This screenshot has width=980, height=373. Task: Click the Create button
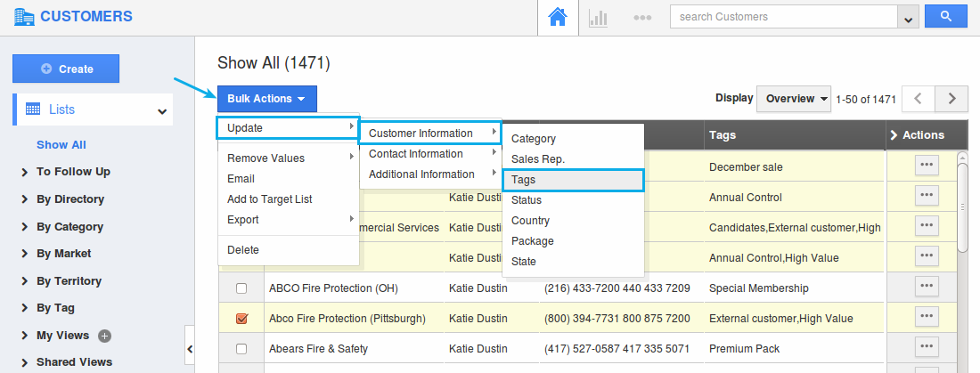(x=66, y=69)
